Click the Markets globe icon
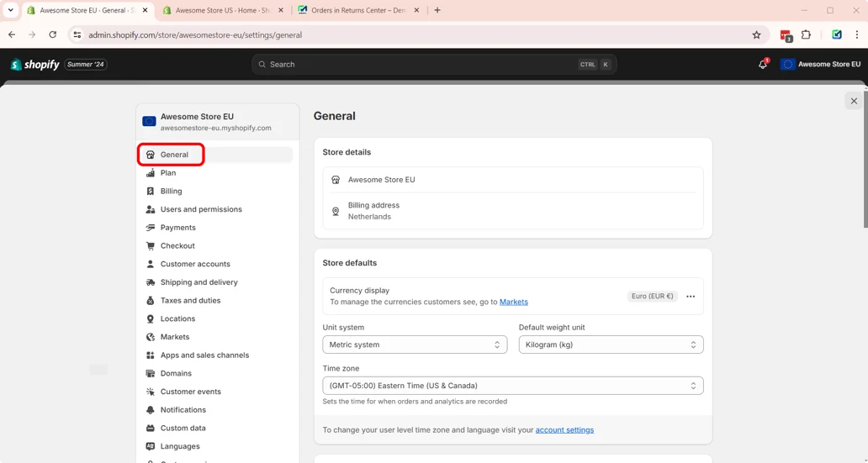The height and width of the screenshot is (463, 868). [150, 337]
